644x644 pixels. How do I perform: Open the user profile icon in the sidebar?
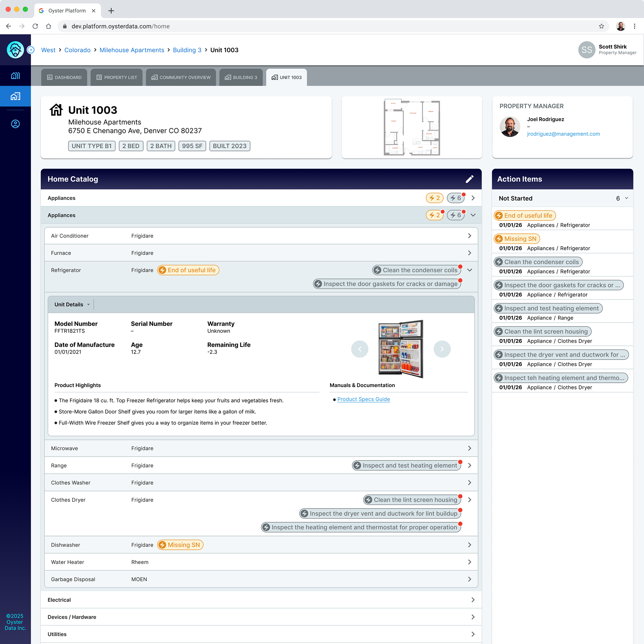click(x=15, y=124)
